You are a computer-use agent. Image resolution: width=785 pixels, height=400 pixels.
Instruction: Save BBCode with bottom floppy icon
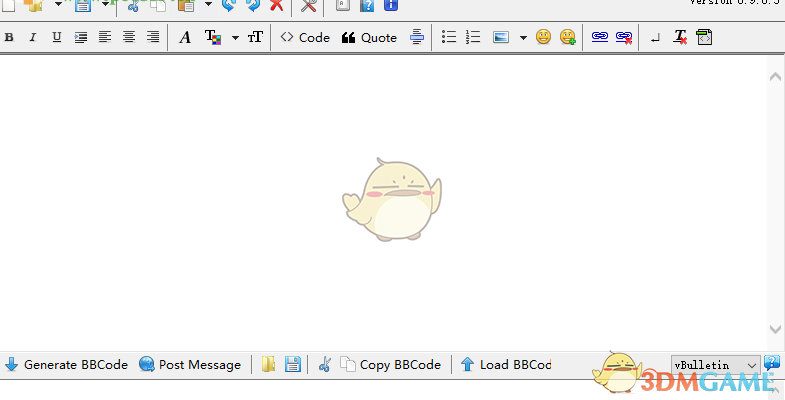pyautogui.click(x=293, y=364)
